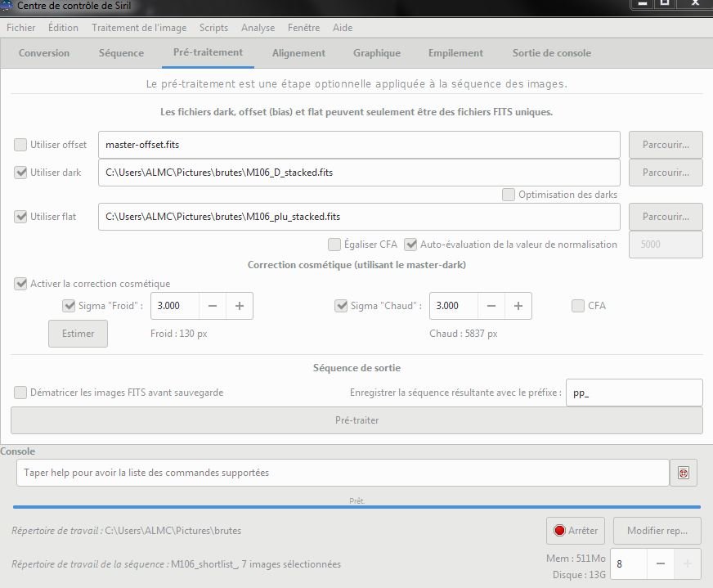This screenshot has width=713, height=588.
Task: Open the Fenêtre menu
Action: point(303,28)
